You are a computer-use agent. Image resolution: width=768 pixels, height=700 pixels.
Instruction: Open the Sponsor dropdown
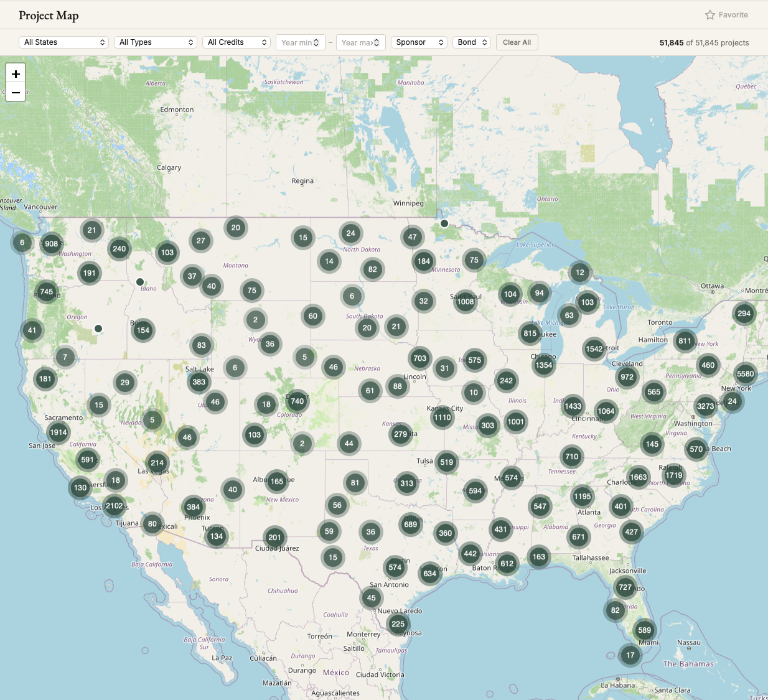tap(419, 42)
